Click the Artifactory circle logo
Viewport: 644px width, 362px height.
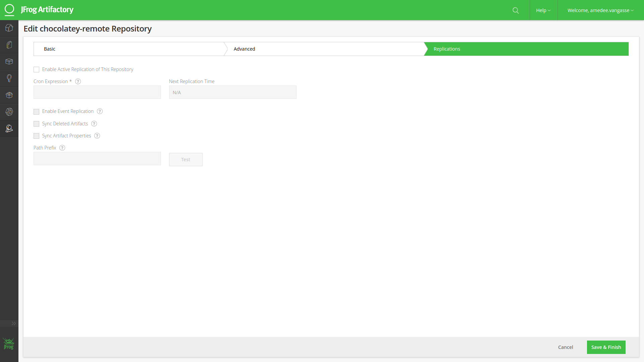9,10
